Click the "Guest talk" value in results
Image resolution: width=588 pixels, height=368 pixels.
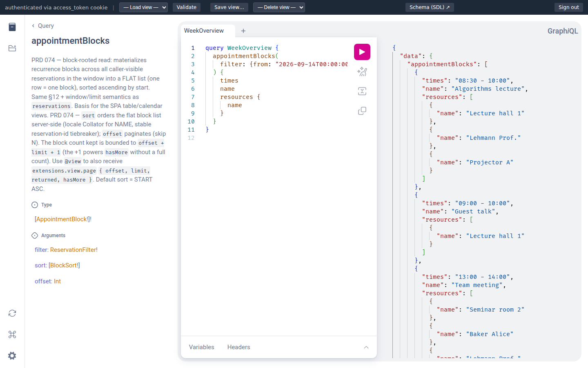pos(474,211)
